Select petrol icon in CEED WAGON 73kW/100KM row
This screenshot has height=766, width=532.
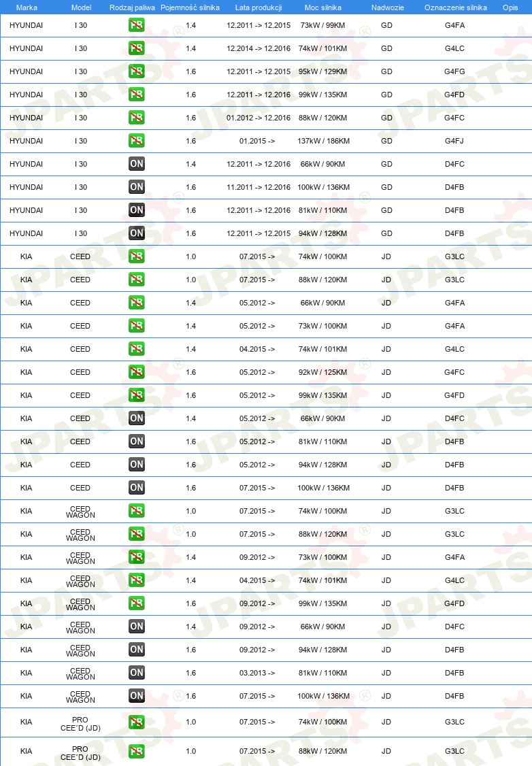click(136, 557)
